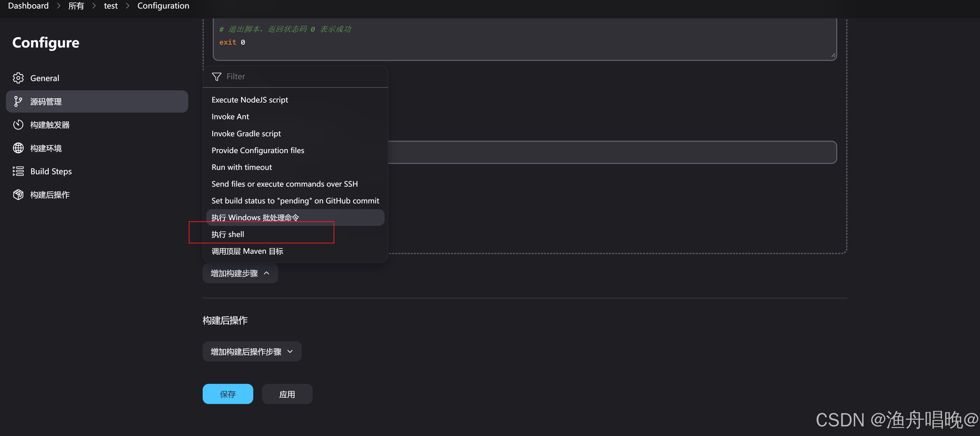Select Invoke Ant from the list
This screenshot has width=980, height=436.
[x=295, y=116]
